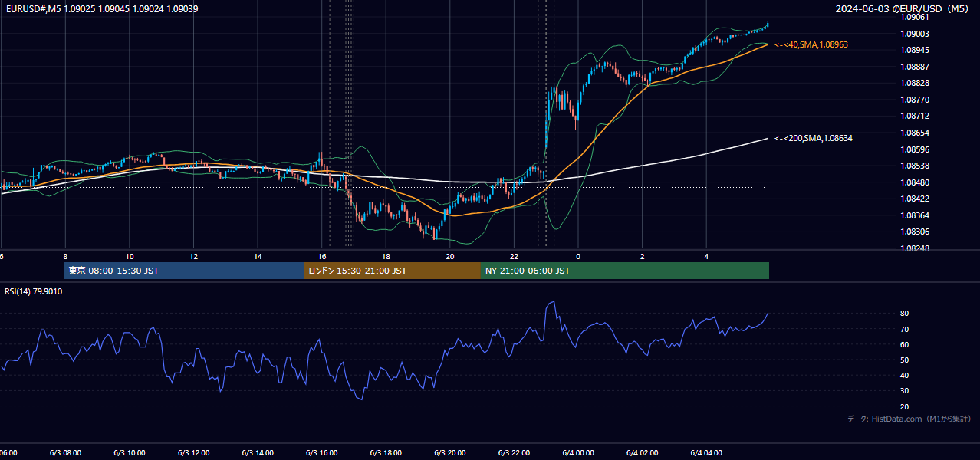Click price axis value 1.08306
The image size is (980, 460).
pyautogui.click(x=915, y=232)
